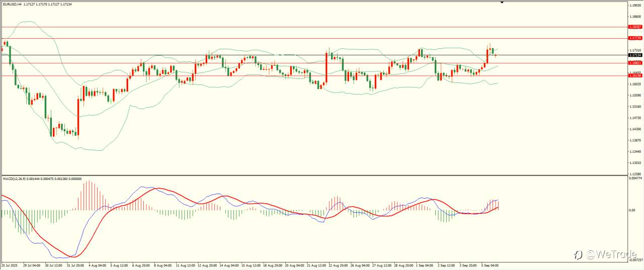644x270 pixels.
Task: Click the 1.12580 price scale label
Action: [x=635, y=173]
